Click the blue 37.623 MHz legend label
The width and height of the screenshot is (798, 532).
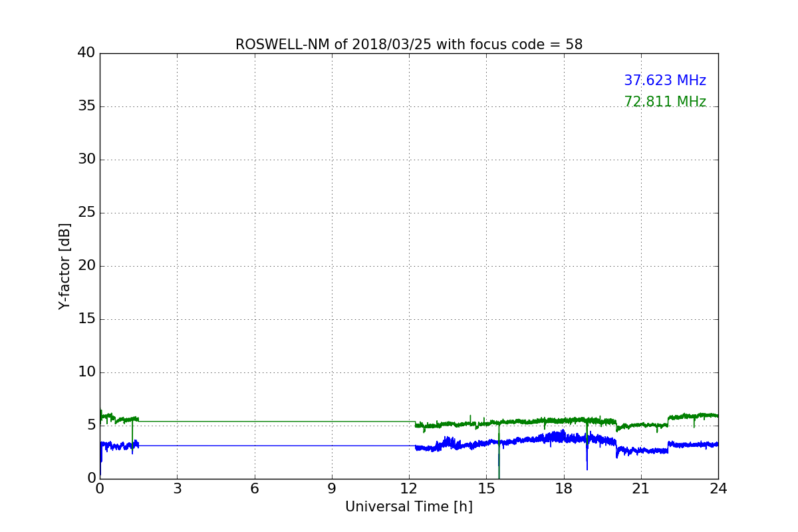(x=665, y=80)
